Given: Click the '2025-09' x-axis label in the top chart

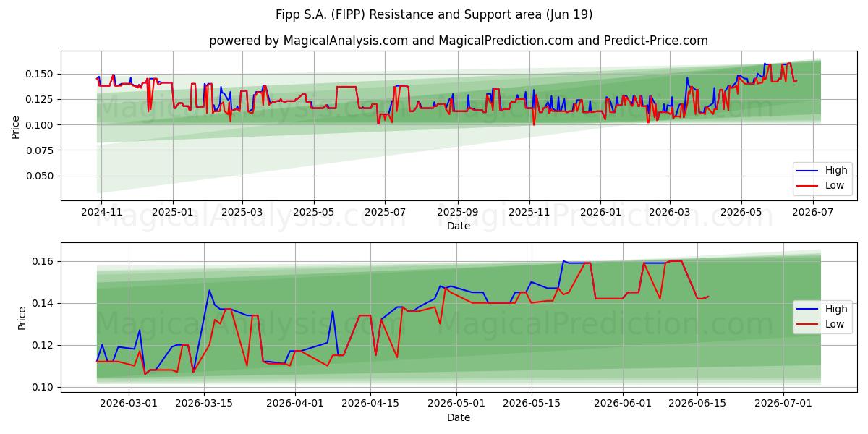Looking at the screenshot, I should [458, 212].
